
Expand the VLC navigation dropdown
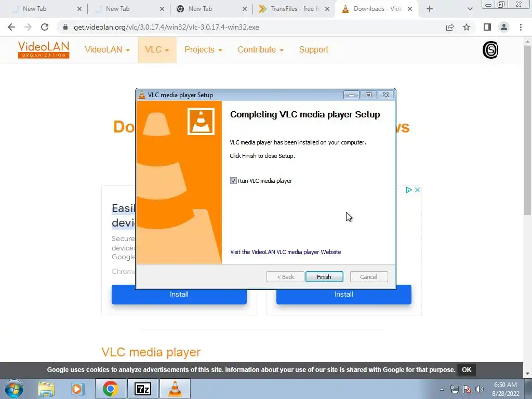[157, 50]
